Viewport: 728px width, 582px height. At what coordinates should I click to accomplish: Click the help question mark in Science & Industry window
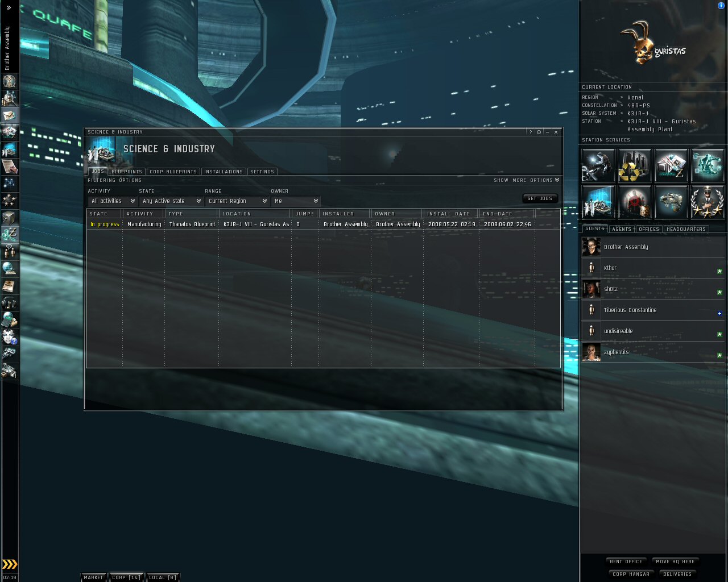[x=531, y=132]
